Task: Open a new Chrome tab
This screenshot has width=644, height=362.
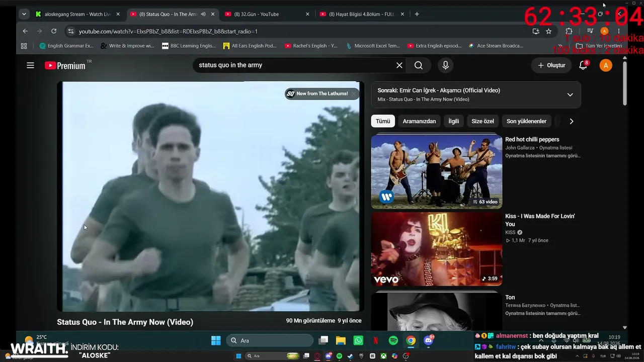Action: (x=417, y=14)
